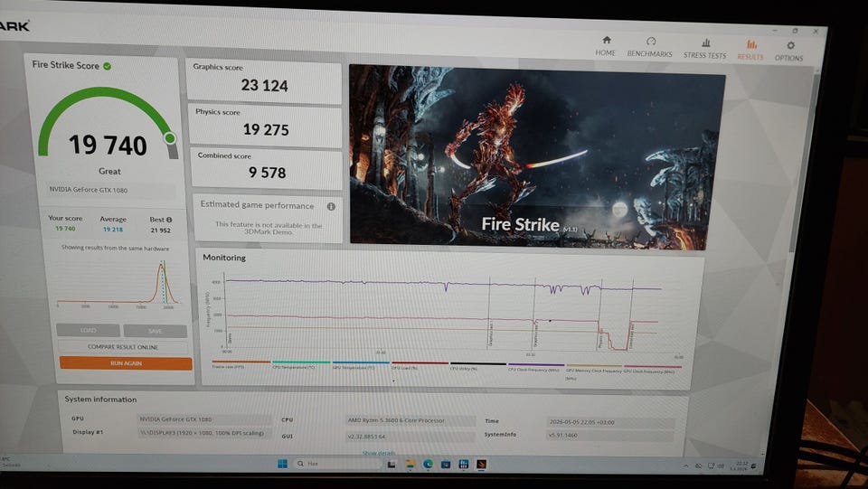The width and height of the screenshot is (868, 489).
Task: Click the orange RUN AGAIN button
Action: [126, 362]
